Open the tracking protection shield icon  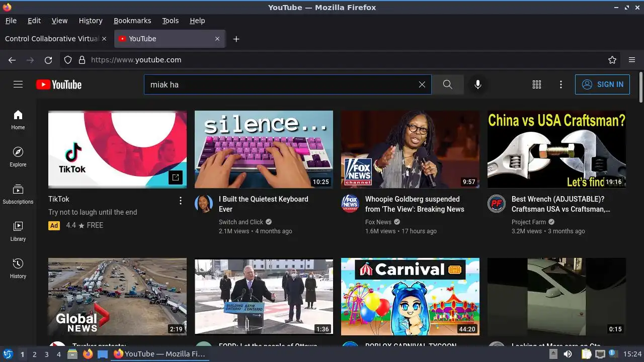pos(68,60)
